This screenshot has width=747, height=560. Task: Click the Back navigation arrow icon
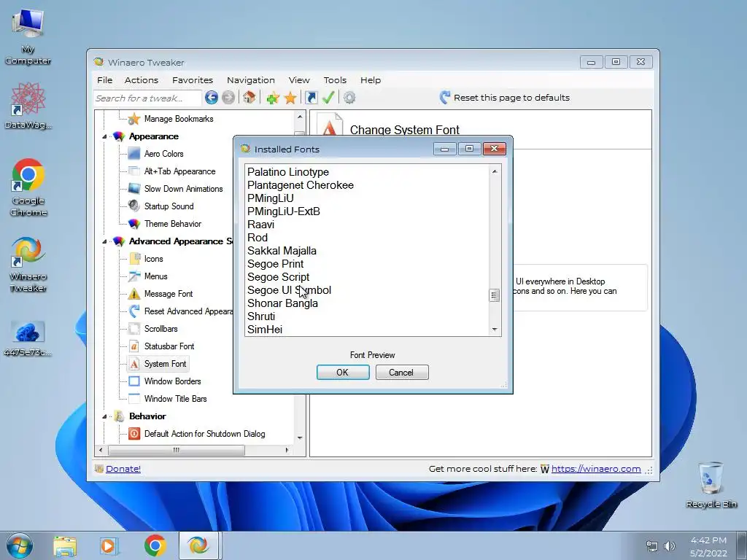coord(212,98)
